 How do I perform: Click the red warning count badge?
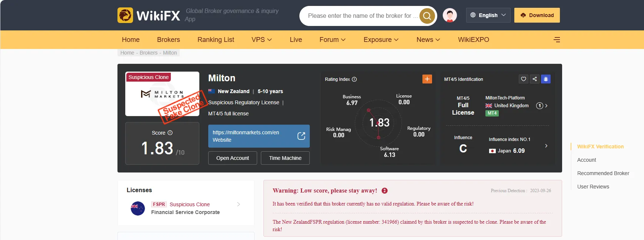(x=385, y=191)
